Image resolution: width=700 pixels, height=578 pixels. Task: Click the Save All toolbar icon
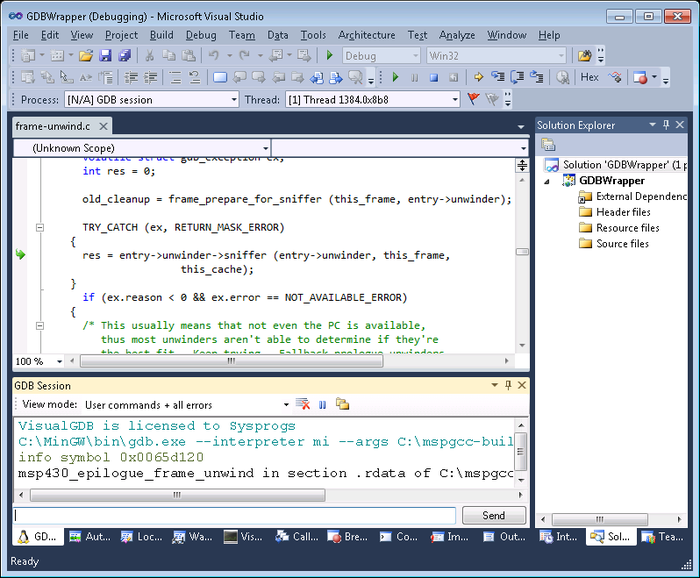click(125, 56)
